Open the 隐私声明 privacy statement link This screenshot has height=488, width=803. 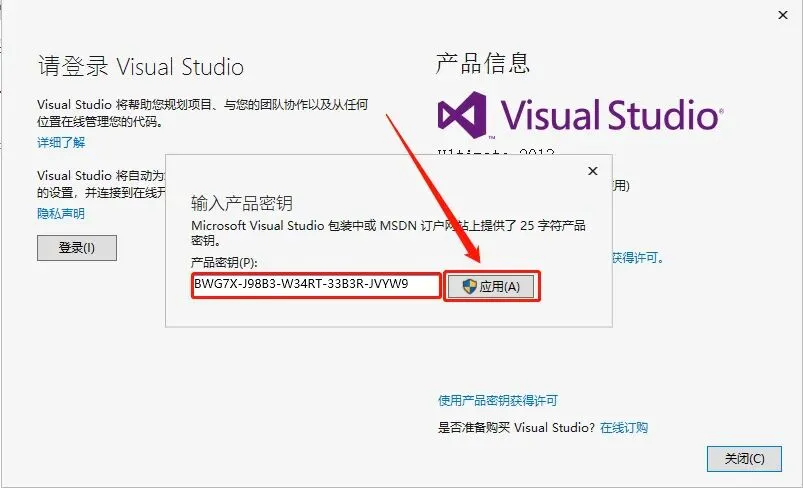click(x=61, y=214)
